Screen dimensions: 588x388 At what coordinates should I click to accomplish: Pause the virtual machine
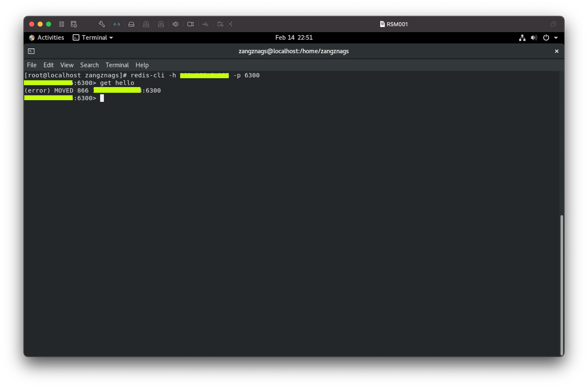62,24
